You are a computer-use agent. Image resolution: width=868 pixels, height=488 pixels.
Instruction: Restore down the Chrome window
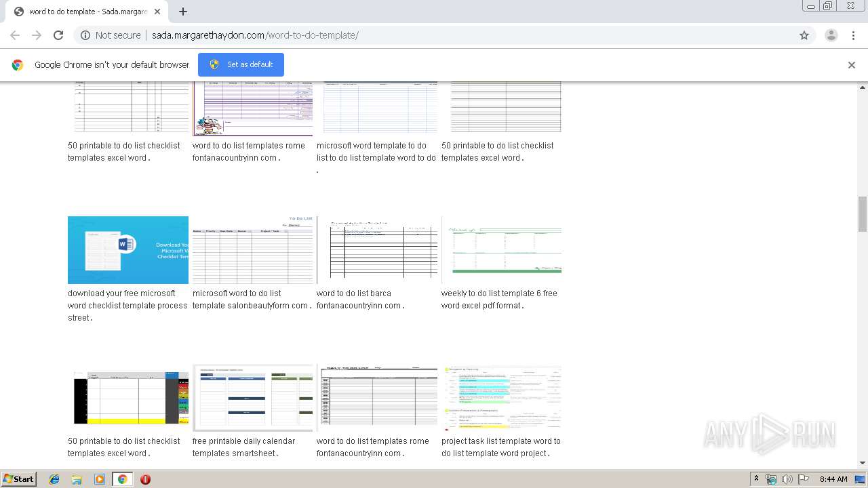point(828,6)
